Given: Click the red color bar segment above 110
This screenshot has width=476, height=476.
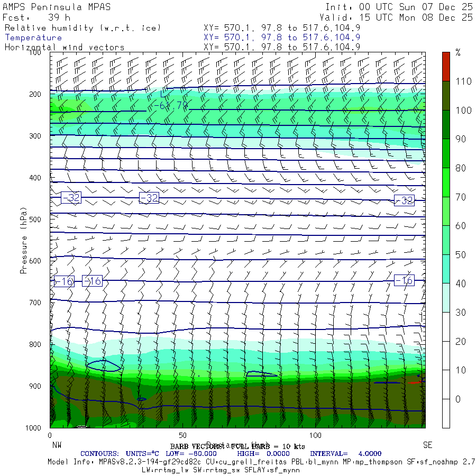Looking at the screenshot, I should tap(446, 67).
